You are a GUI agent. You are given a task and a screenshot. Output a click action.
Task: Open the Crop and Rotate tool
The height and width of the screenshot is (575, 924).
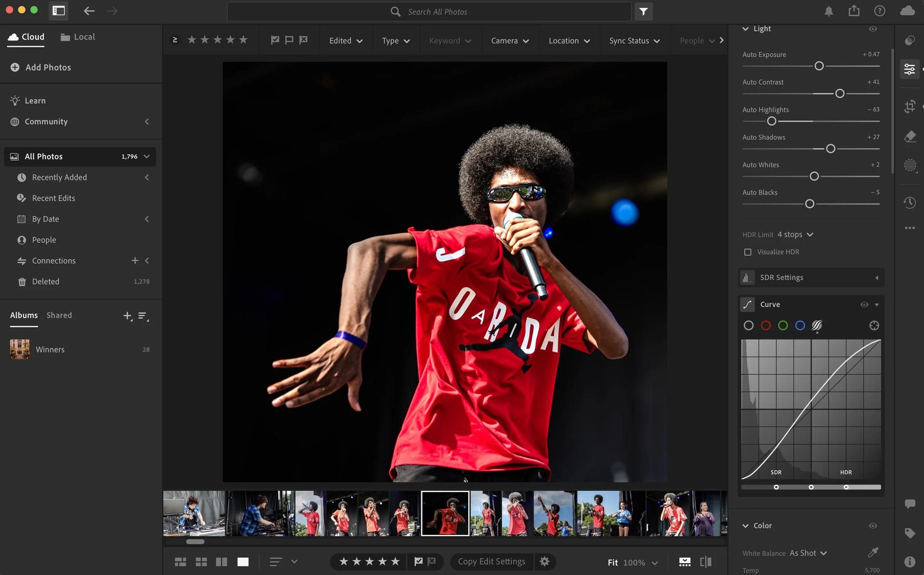point(910,106)
